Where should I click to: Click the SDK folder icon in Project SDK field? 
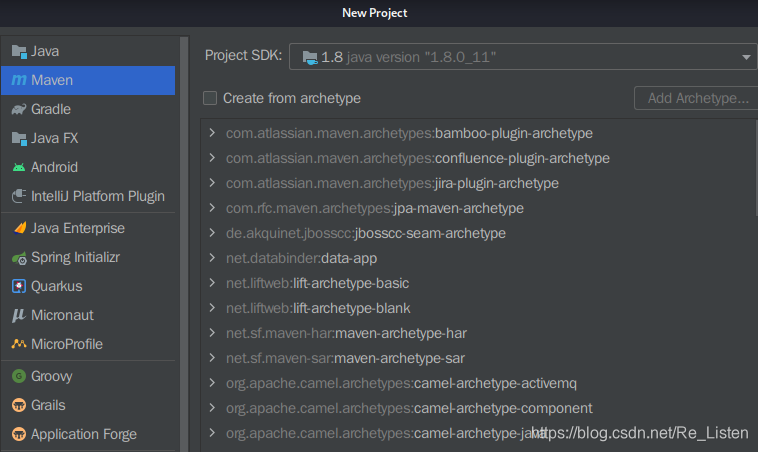coord(310,58)
